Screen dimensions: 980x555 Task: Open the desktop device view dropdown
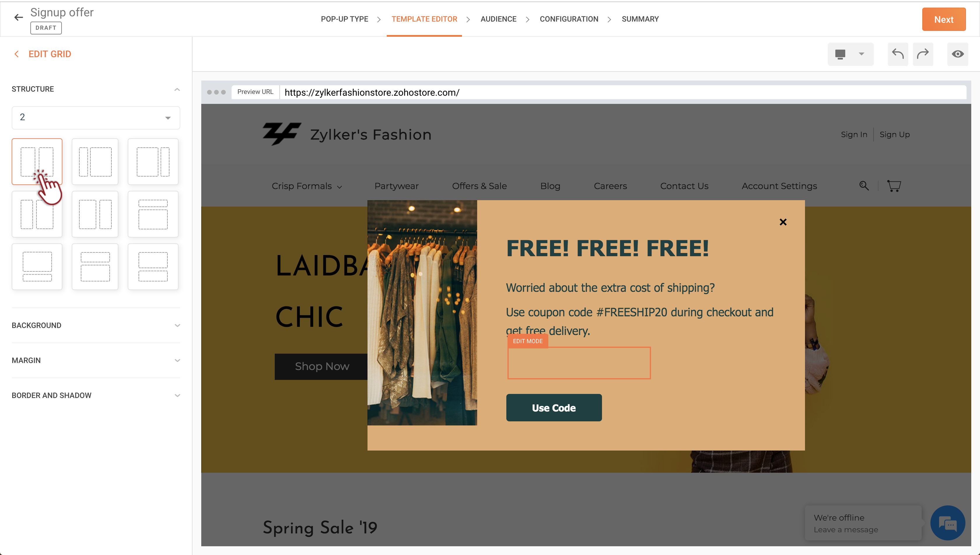click(x=850, y=54)
